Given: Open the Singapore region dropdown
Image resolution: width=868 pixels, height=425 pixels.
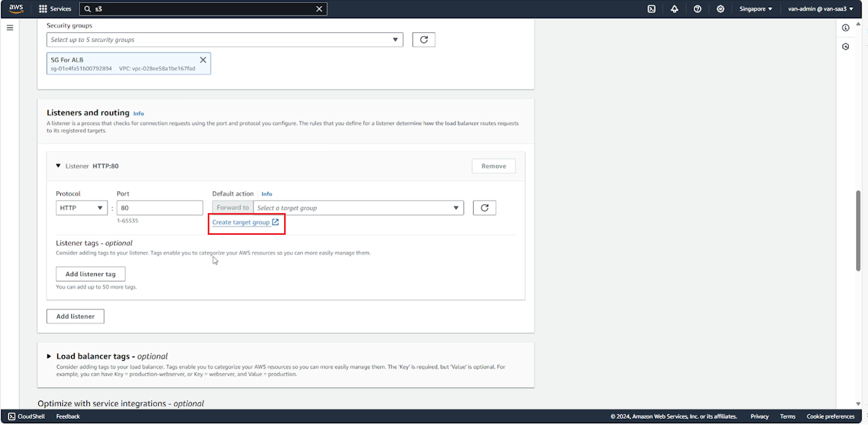Looking at the screenshot, I should [756, 9].
